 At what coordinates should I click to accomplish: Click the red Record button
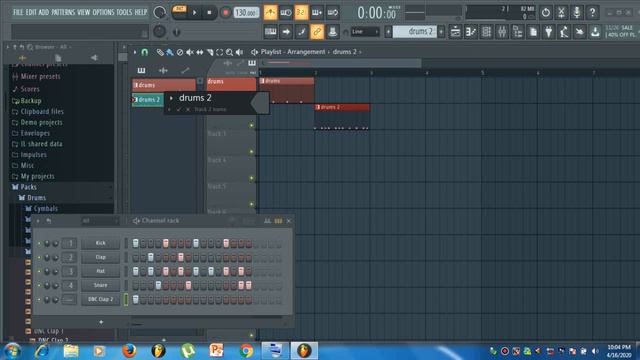tap(225, 13)
